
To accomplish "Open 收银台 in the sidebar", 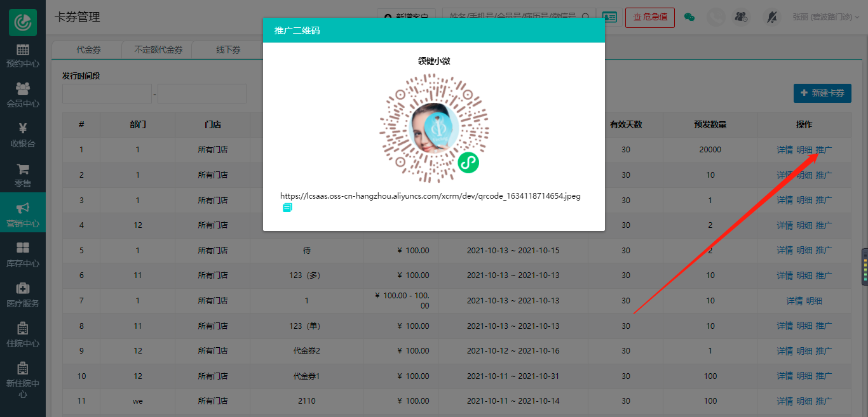I will 23,135.
